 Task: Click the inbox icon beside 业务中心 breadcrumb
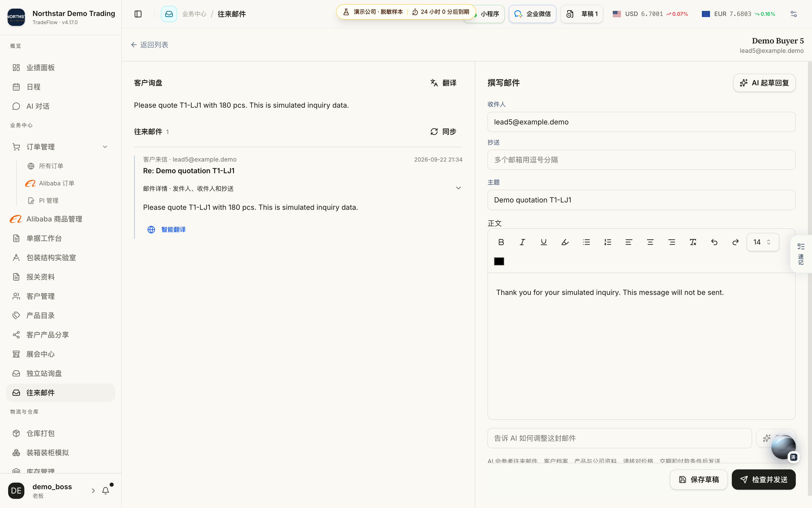tap(169, 14)
